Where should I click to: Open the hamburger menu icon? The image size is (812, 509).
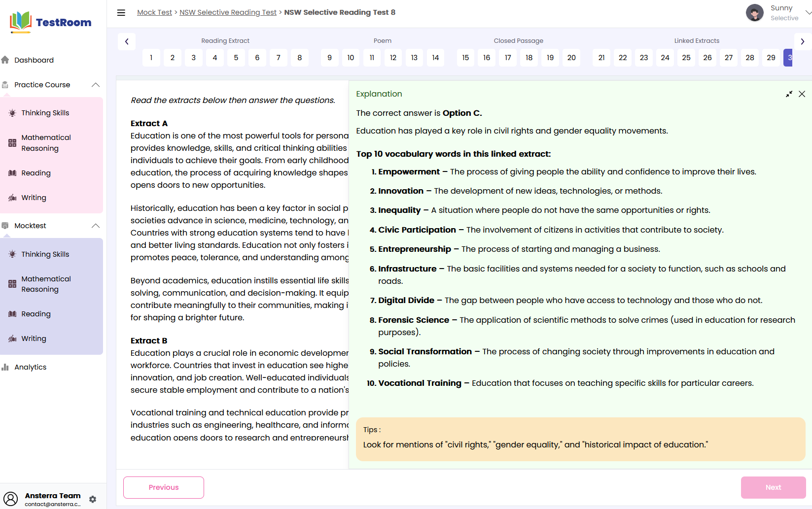point(121,13)
